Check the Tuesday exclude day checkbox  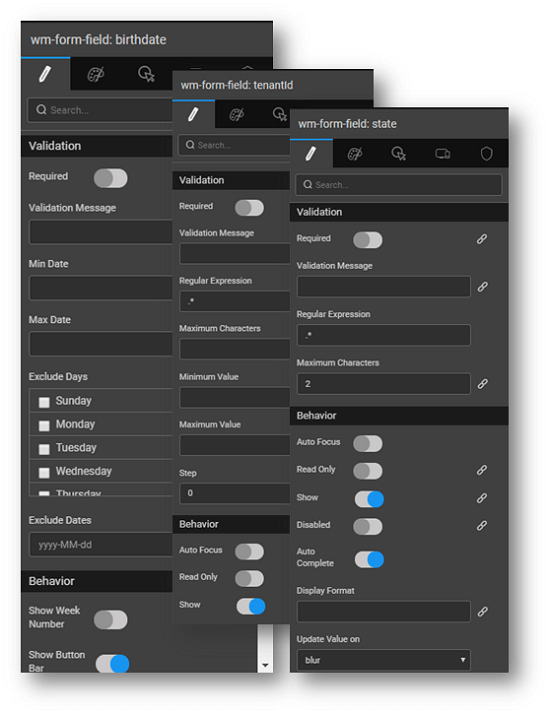[x=44, y=449]
